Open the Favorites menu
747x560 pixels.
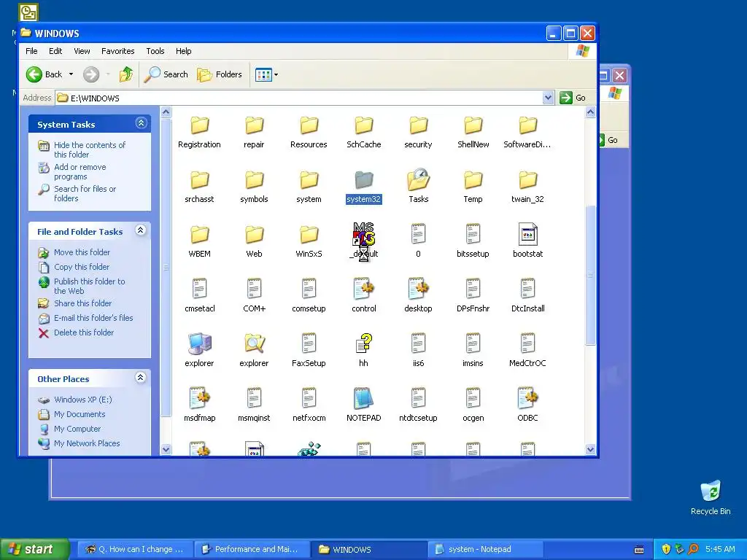117,51
